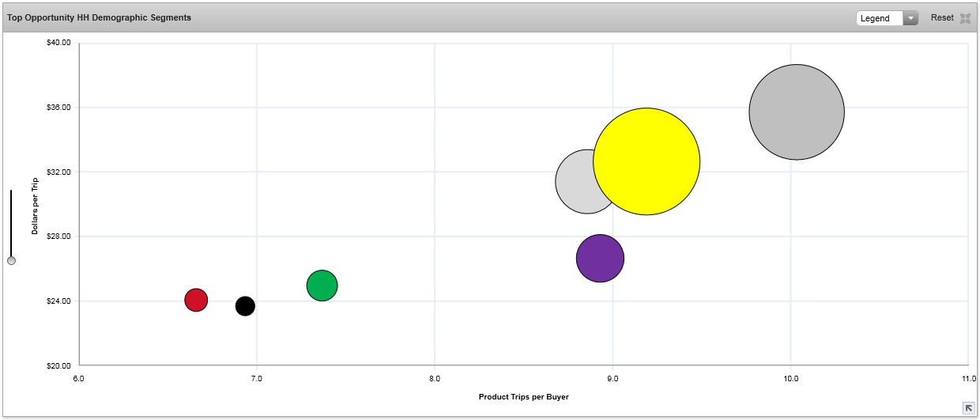Click the top of the vertical slider track
The width and height of the screenshot is (980, 420).
[11, 193]
